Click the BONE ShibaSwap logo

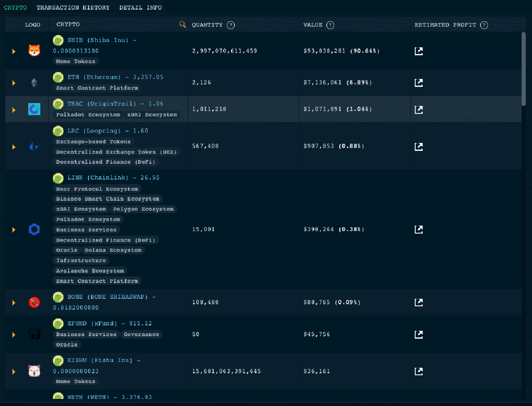[34, 303]
